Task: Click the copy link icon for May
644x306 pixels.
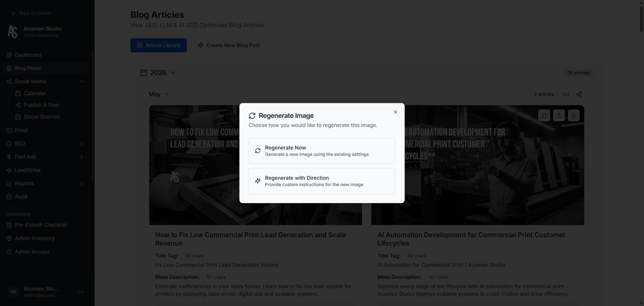Action: coord(566,94)
